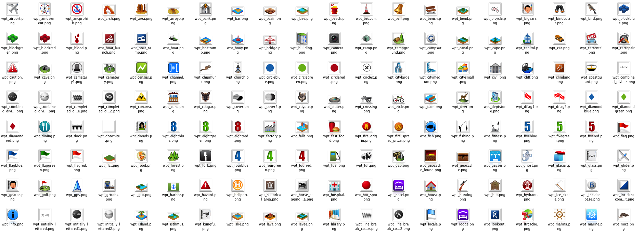This screenshot has height=234, width=644.
Task: Click the wpt_cougar.png animal icon
Action: pos(205,97)
